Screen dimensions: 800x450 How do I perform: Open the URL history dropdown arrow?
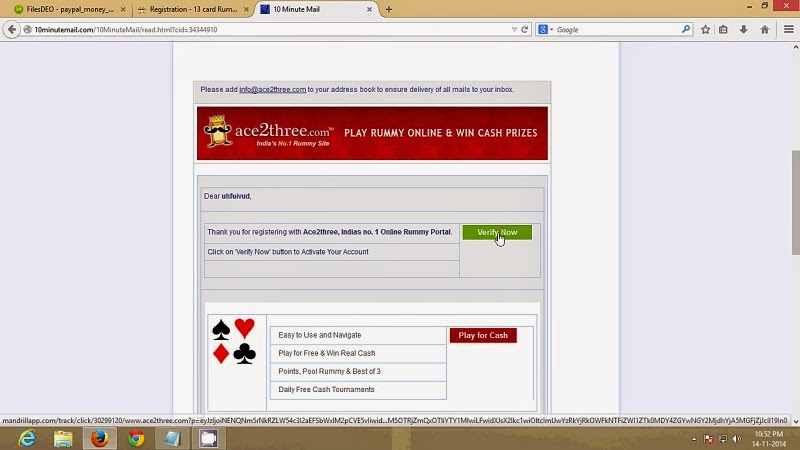tap(514, 30)
